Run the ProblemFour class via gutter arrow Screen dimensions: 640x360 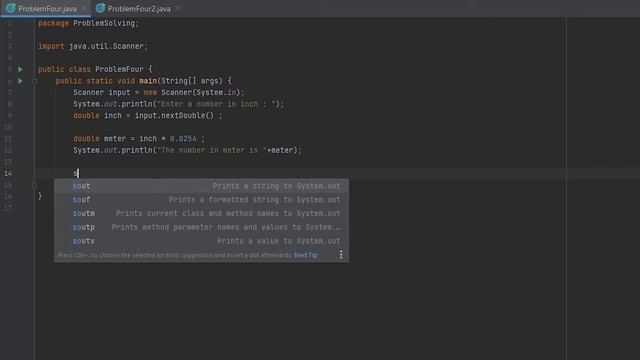click(x=20, y=69)
